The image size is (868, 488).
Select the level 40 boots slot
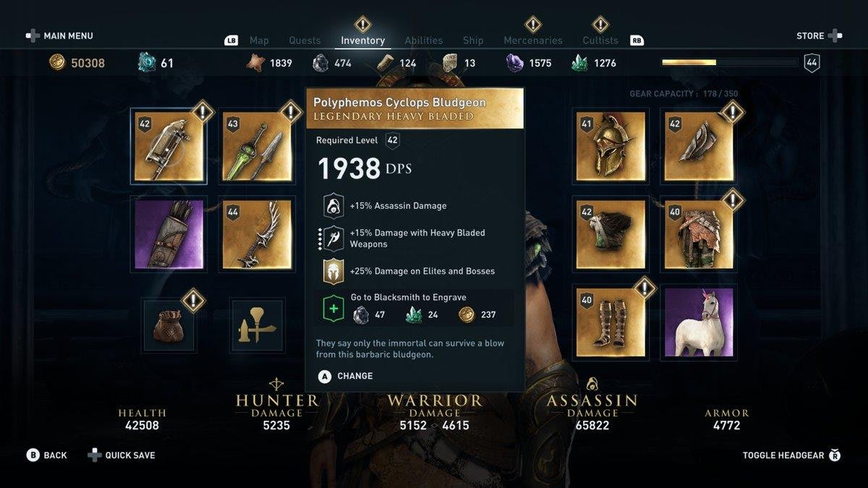pos(611,322)
